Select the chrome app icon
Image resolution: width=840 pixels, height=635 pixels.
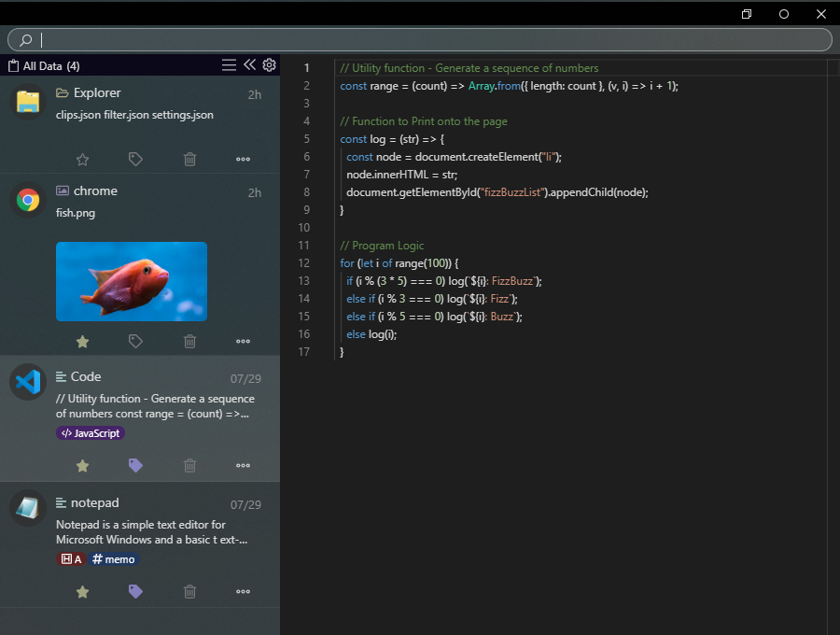click(28, 200)
